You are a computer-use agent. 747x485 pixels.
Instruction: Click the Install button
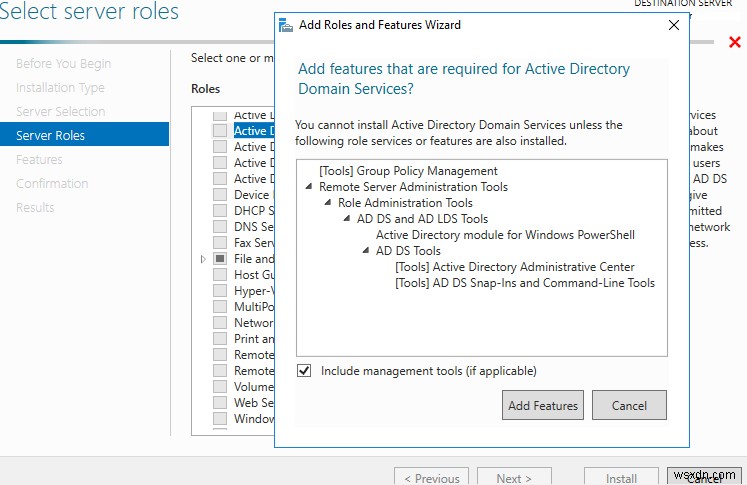click(x=621, y=476)
